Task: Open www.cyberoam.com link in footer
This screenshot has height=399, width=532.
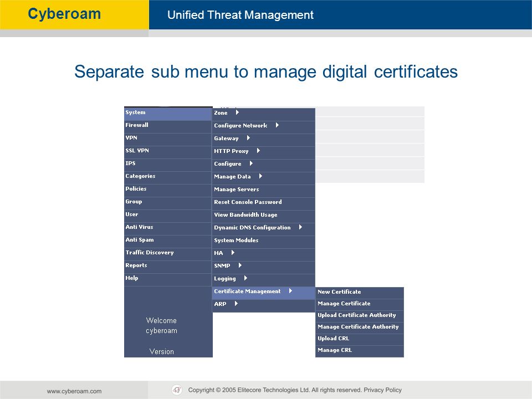Action: [x=74, y=391]
